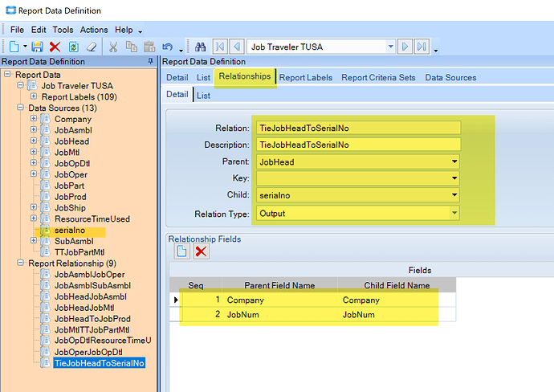Select the JobOperJobOpDtl relationship
Image resolution: width=554 pixels, height=392 pixels.
[88, 352]
